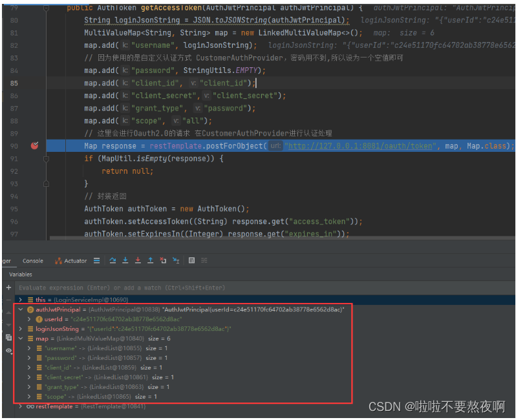The image size is (516, 420).
Task: Expand the "client_id" map entry
Action: click(29, 368)
